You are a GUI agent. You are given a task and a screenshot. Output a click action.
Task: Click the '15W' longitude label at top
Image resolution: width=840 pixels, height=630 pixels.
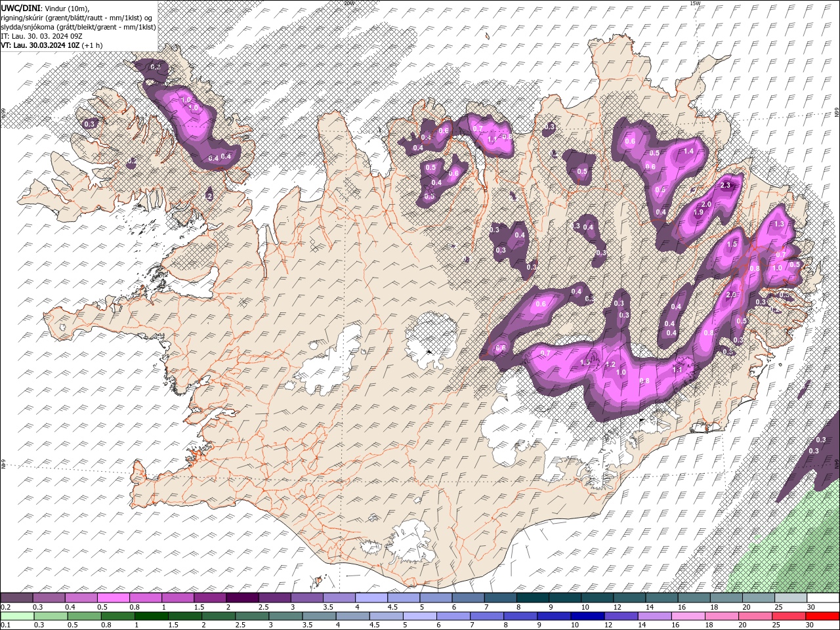pos(695,3)
